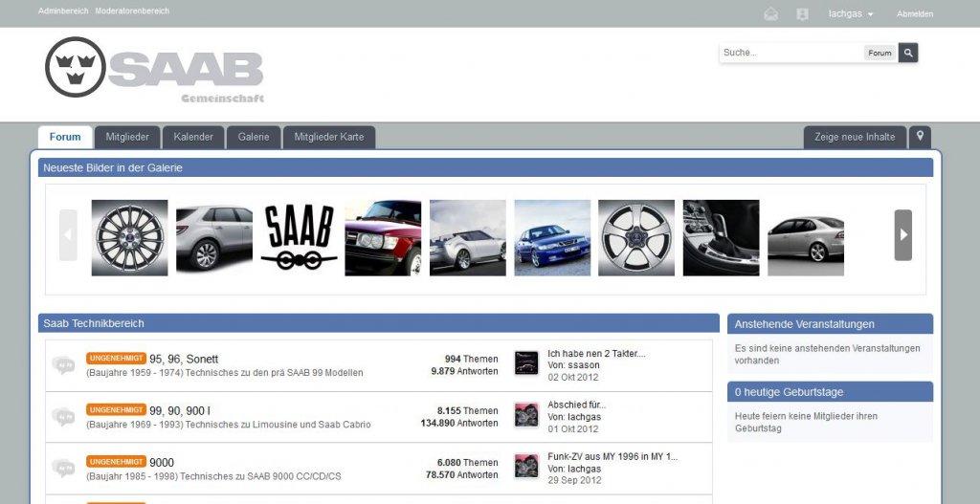Click the Saab Technikbereich category header
Image resolution: width=980 pixels, height=504 pixels.
point(379,323)
